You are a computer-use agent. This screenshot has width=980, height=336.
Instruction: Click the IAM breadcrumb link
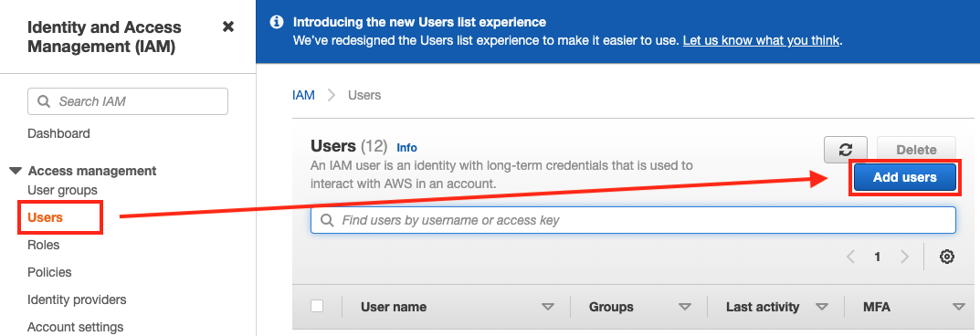304,96
